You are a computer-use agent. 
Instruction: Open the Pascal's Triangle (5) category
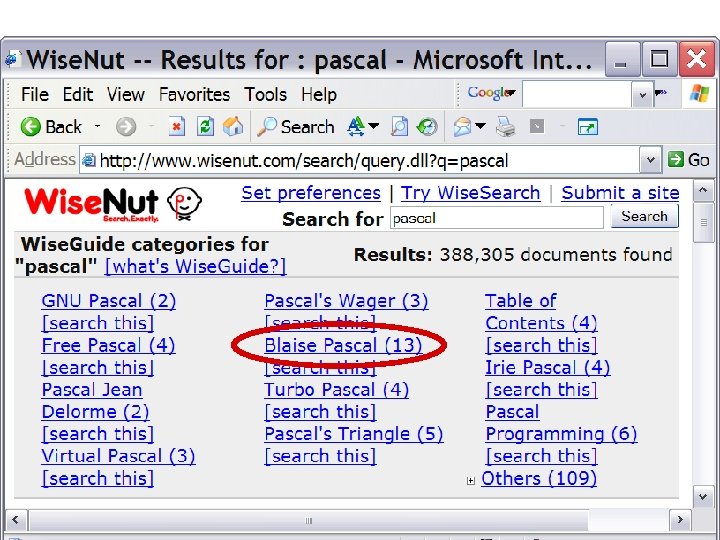354,434
